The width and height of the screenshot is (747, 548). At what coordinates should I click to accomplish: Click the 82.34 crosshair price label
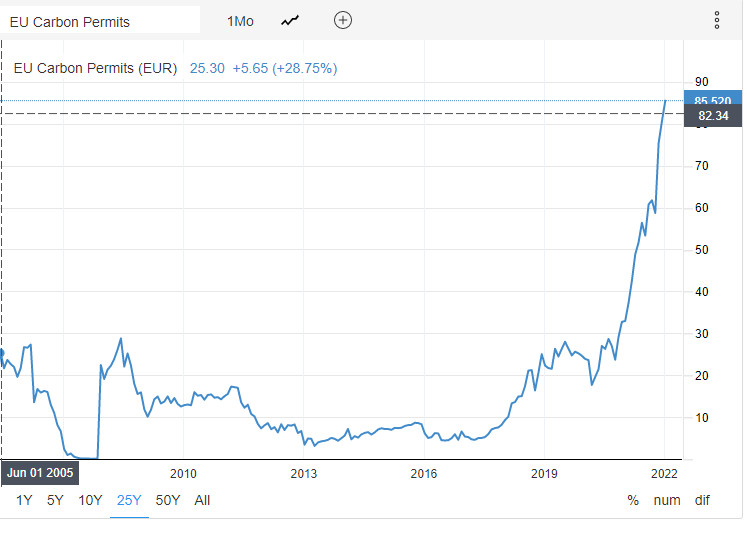(x=713, y=116)
